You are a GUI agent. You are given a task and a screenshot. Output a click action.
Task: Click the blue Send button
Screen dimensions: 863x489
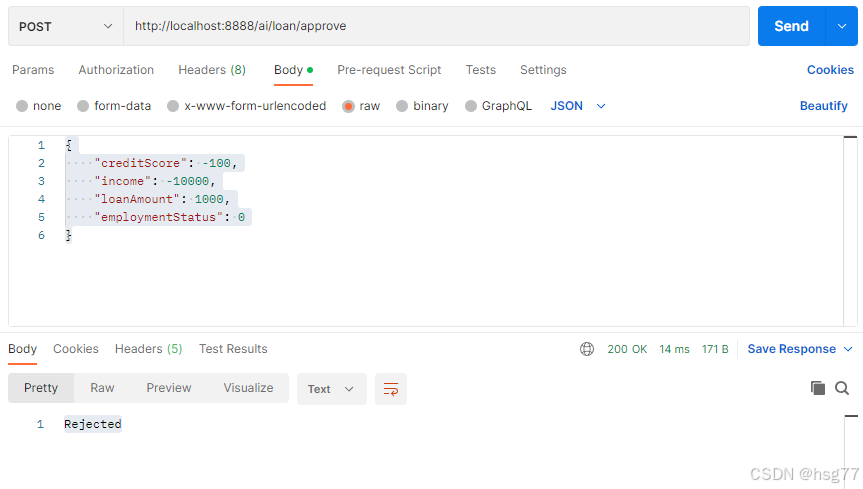791,26
